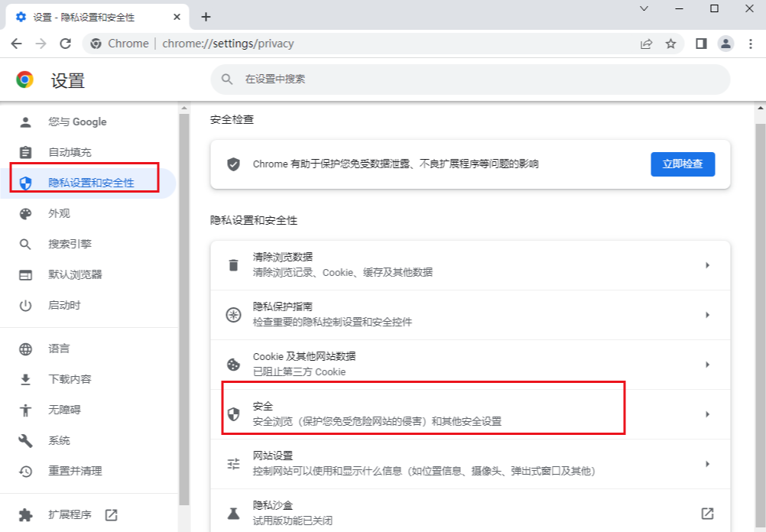Reload the current page
The height and width of the screenshot is (532, 766).
[66, 44]
